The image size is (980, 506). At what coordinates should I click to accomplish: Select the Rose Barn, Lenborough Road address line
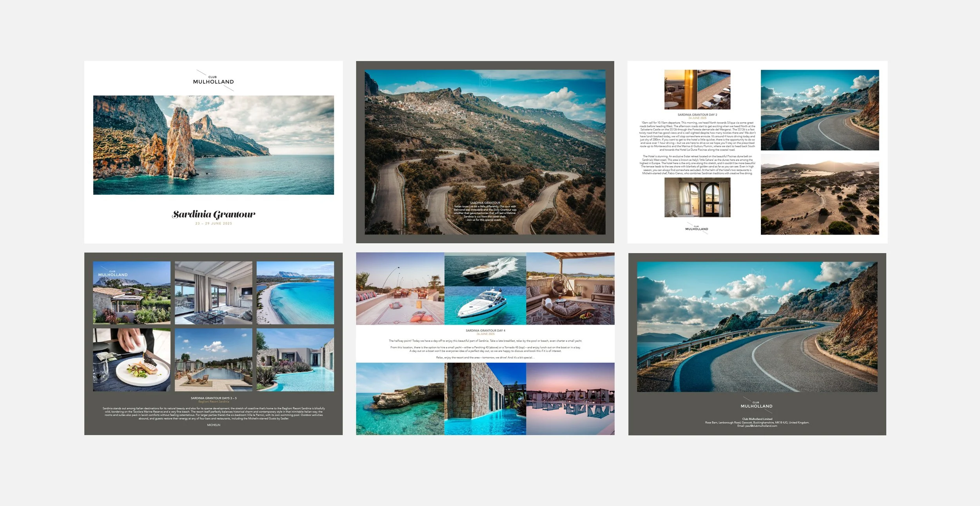coord(757,423)
